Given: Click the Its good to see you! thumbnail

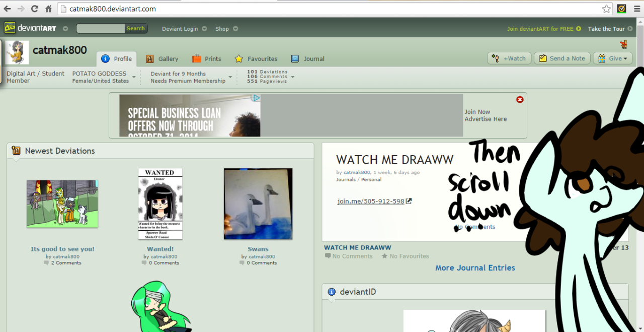Looking at the screenshot, I should [x=62, y=204].
